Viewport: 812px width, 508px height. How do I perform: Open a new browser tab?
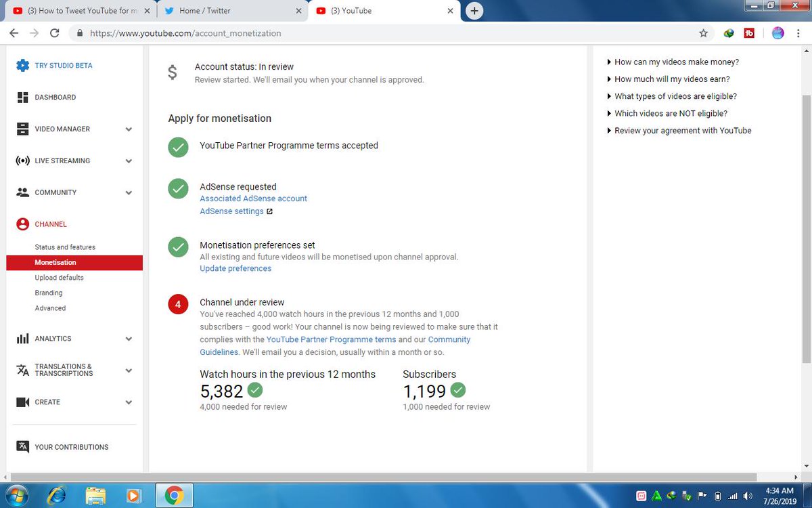point(474,11)
